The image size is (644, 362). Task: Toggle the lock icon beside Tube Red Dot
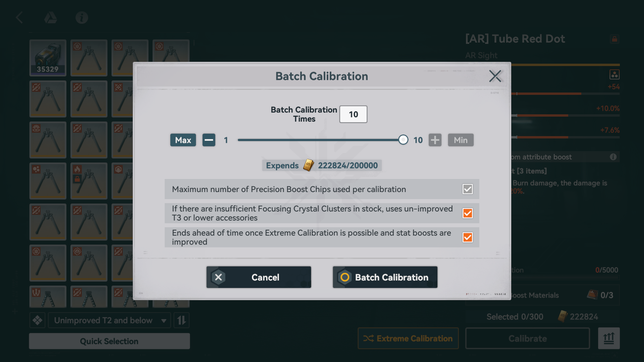(x=614, y=39)
